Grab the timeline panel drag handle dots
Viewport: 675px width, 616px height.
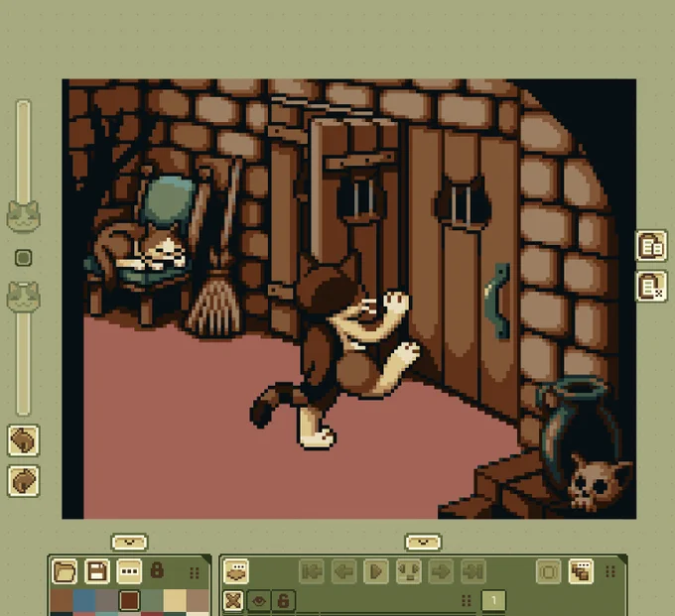610,571
